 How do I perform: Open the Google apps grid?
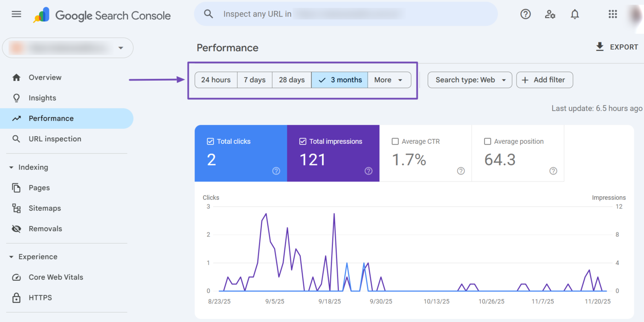click(612, 14)
